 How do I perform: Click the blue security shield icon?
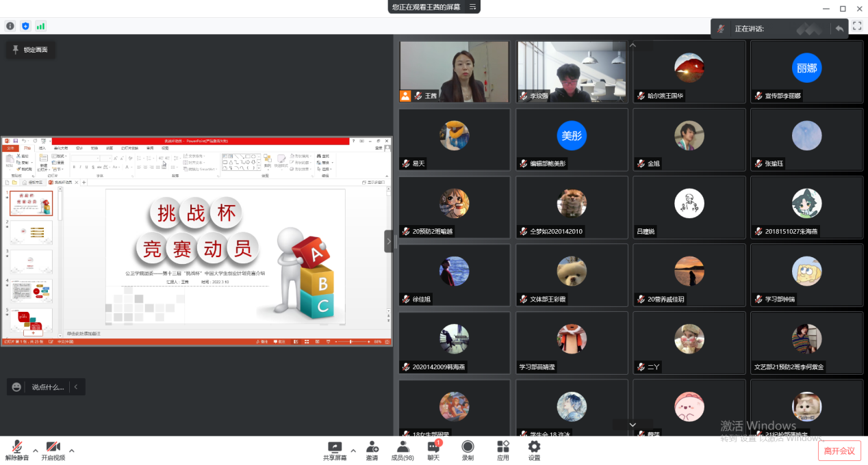(26, 26)
